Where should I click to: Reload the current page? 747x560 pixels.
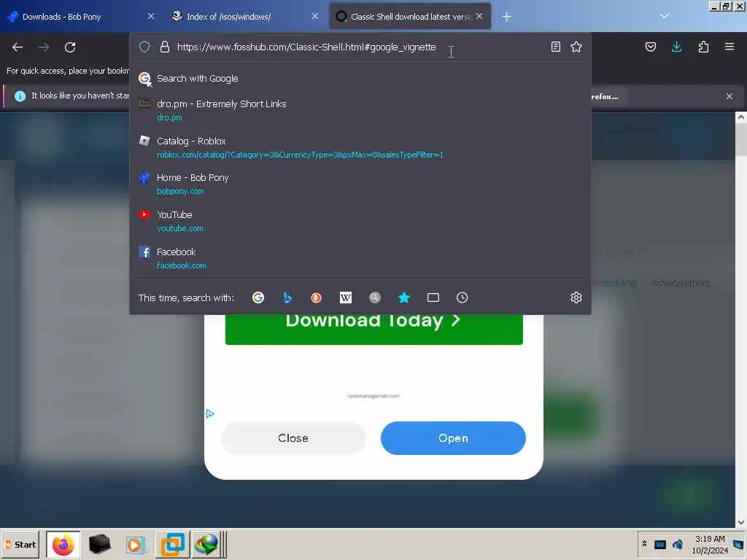point(70,47)
